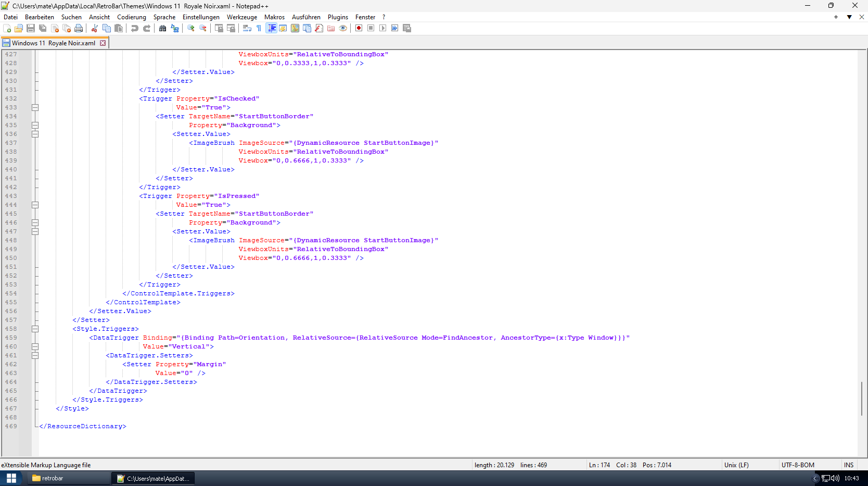This screenshot has width=868, height=486.
Task: Save the current file via toolbar
Action: click(x=31, y=28)
